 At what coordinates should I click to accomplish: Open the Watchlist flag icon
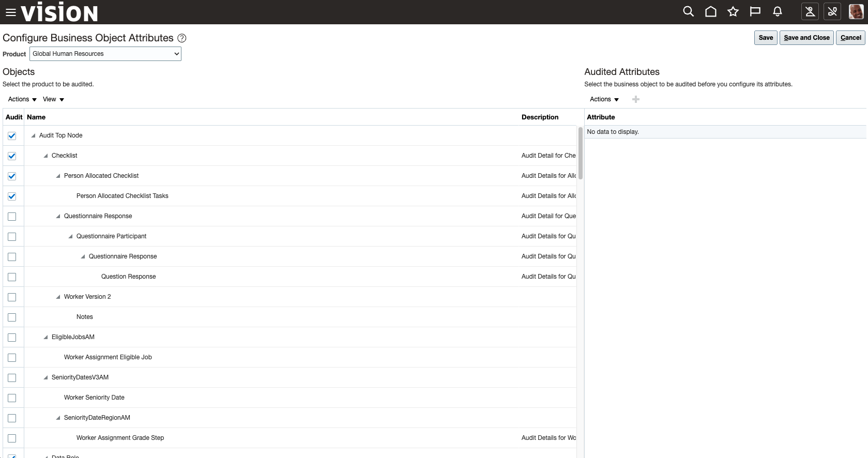pyautogui.click(x=755, y=11)
